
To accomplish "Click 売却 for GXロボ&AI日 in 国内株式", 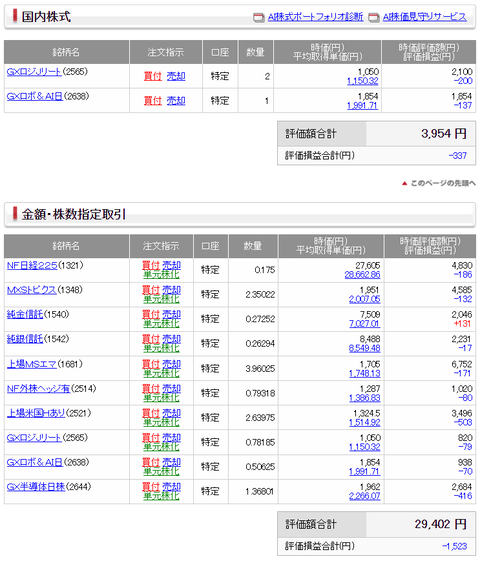I will pos(176,101).
